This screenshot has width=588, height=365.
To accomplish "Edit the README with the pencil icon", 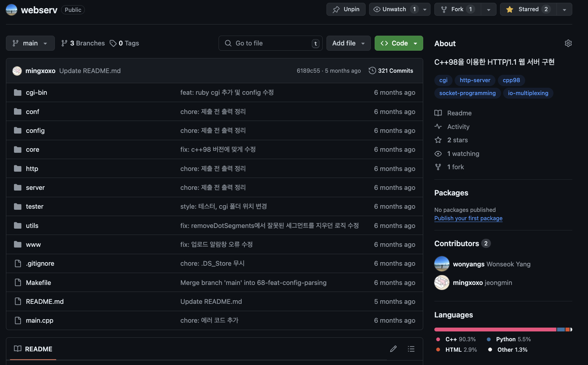I will click(393, 349).
